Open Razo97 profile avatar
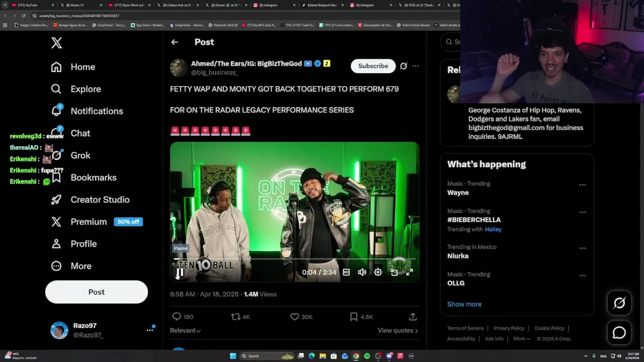Screen dimensions: 644x362 tap(59, 330)
